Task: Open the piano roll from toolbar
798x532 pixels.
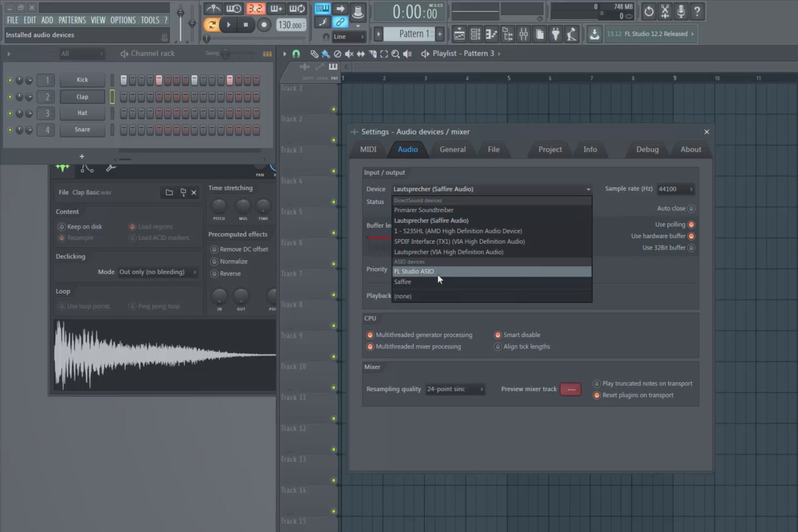Action: tap(491, 33)
